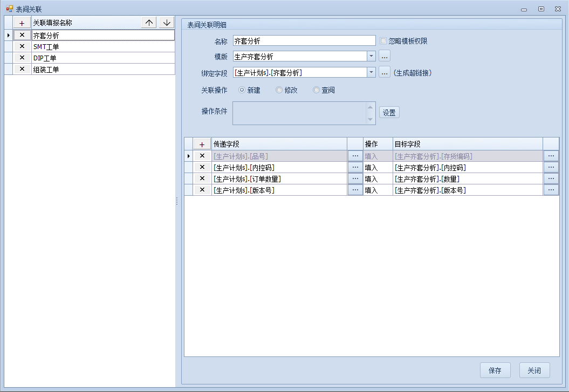Click the 保存 button
This screenshot has width=569, height=392.
pos(495,370)
